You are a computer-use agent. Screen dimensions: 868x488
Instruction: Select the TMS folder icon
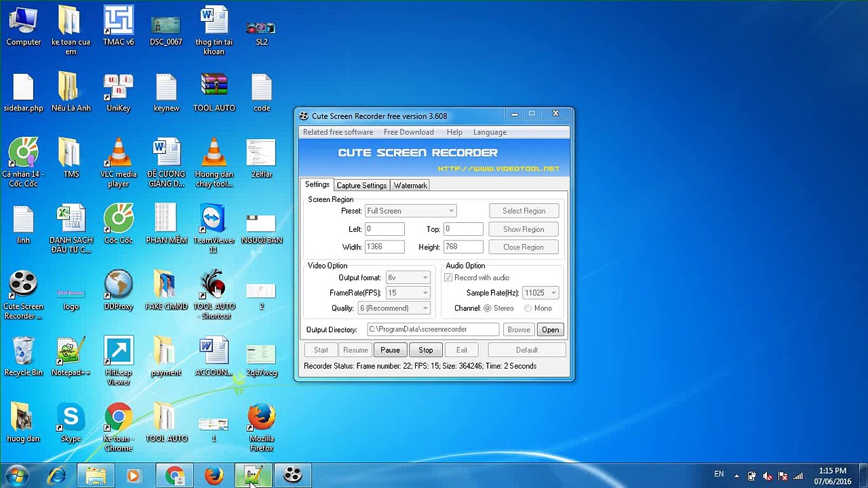(x=71, y=159)
